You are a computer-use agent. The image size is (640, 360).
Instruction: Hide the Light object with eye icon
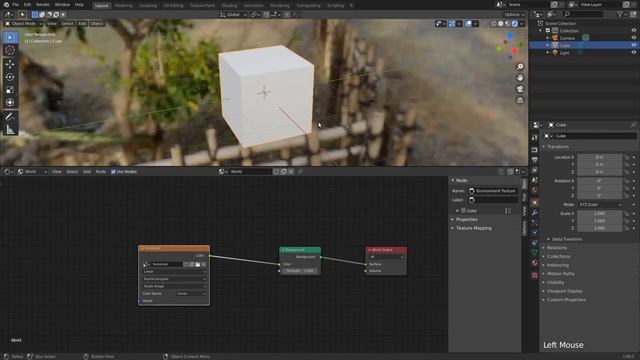(x=633, y=53)
